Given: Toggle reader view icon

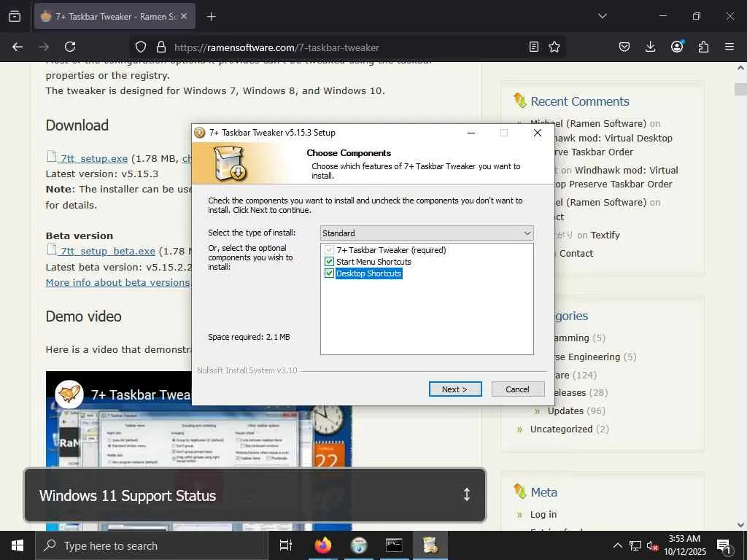Looking at the screenshot, I should (x=534, y=47).
